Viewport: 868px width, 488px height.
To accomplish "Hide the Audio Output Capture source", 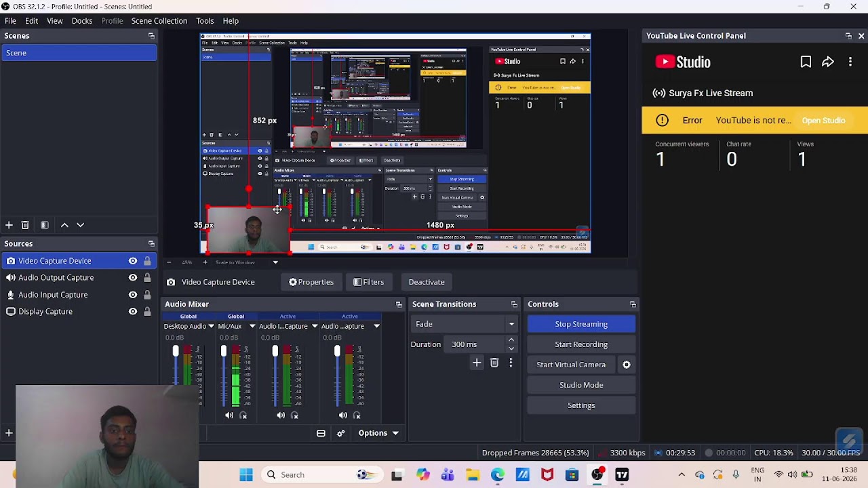I will pos(133,278).
